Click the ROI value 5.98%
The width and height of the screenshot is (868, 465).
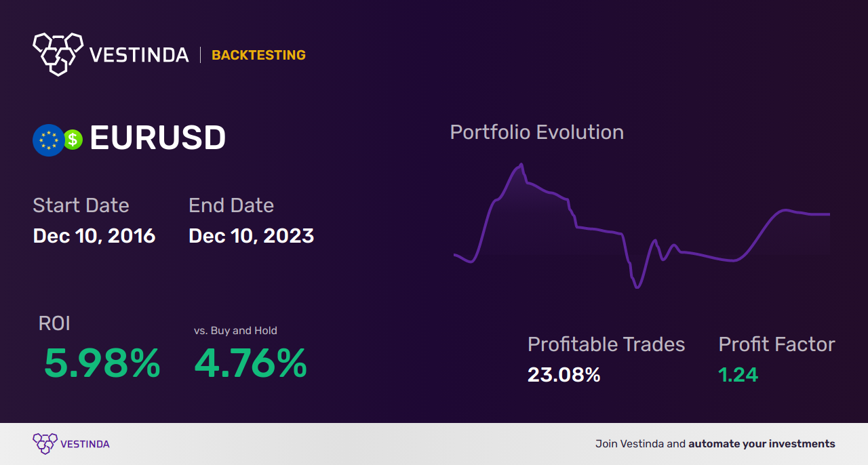pyautogui.click(x=102, y=363)
